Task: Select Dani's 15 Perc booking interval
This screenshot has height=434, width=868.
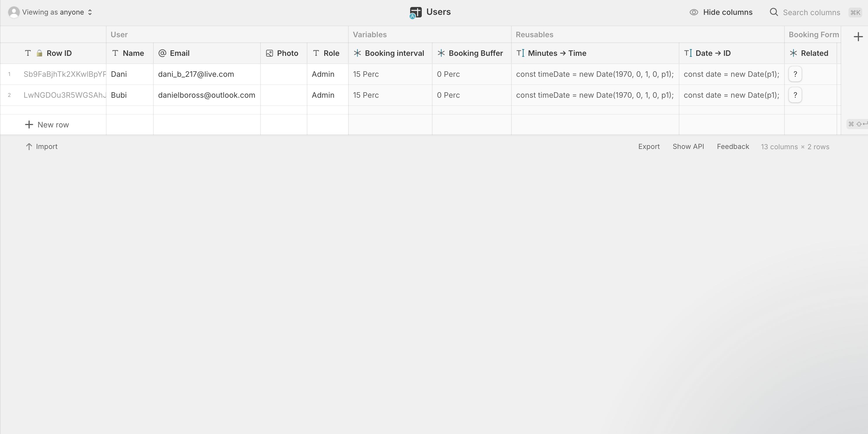Action: tap(390, 74)
